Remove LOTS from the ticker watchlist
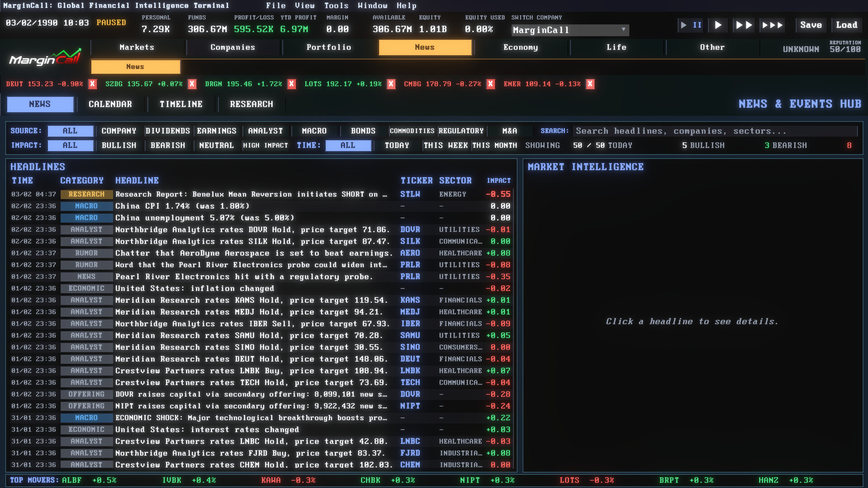 pos(391,84)
